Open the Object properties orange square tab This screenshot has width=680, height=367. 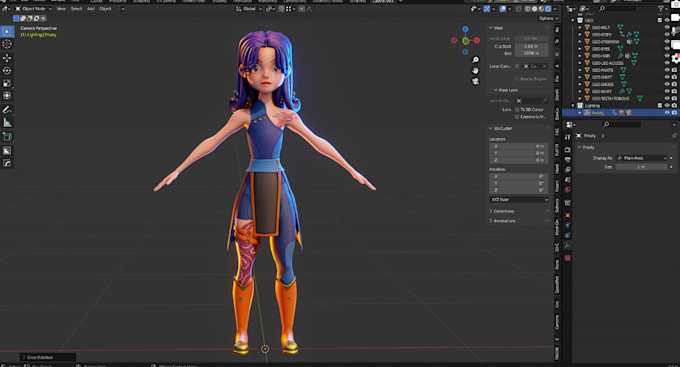tap(568, 215)
